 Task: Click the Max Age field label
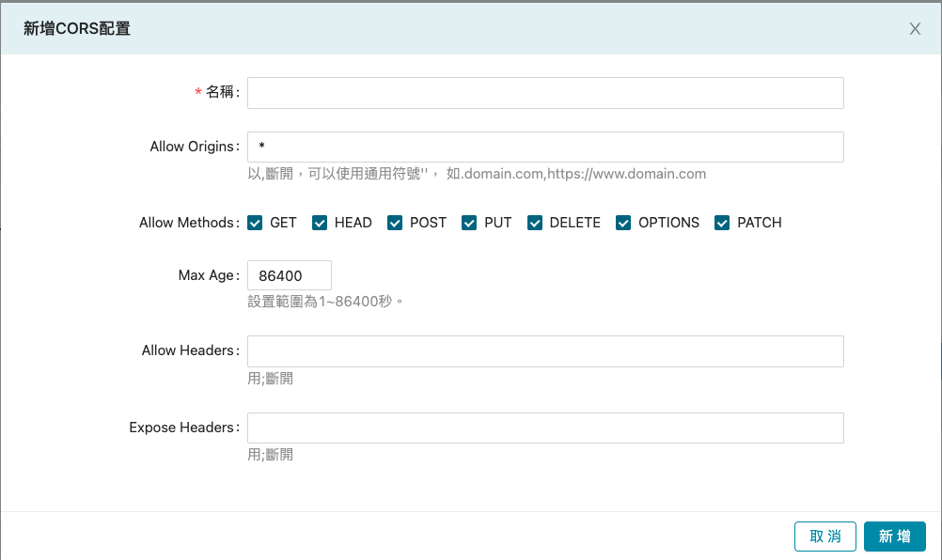pyautogui.click(x=207, y=276)
